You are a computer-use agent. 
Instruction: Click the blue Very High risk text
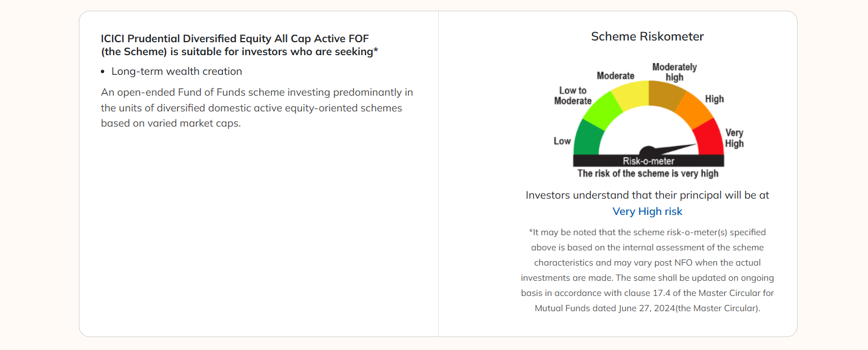647,212
